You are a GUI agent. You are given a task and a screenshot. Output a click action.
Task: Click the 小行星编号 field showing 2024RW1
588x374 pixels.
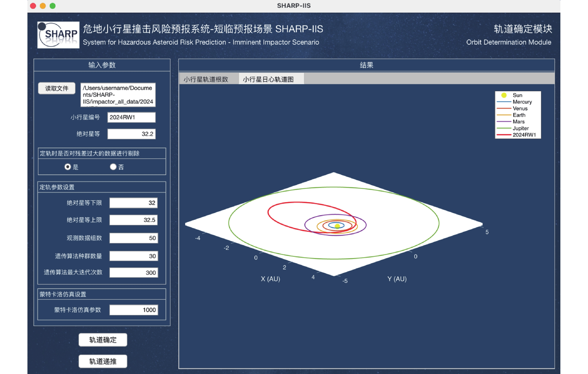pos(131,117)
